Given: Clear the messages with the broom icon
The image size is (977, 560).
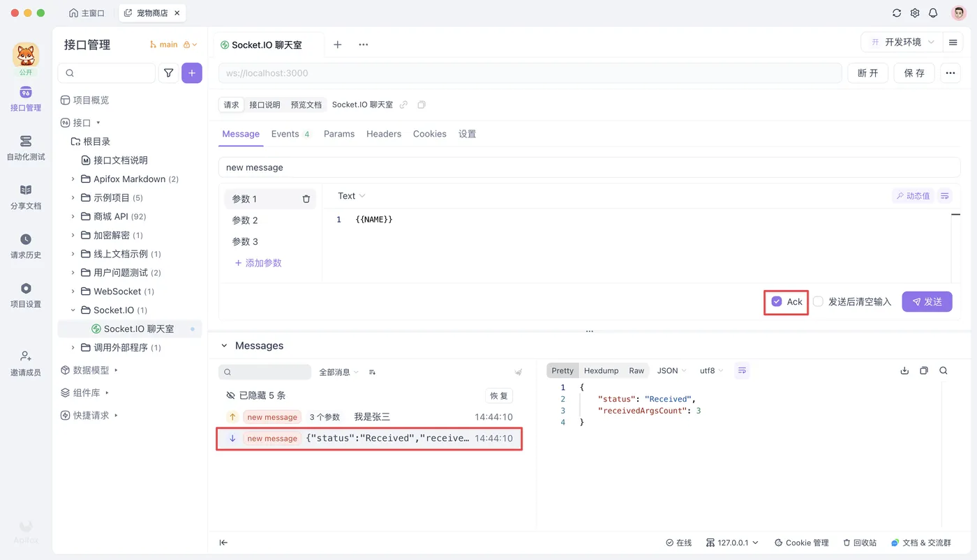Looking at the screenshot, I should 519,372.
